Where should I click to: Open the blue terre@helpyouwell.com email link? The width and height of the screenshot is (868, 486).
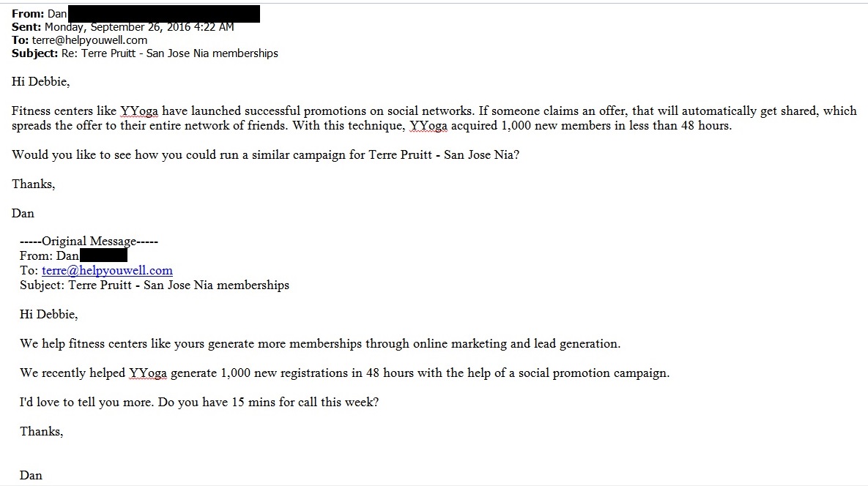point(107,271)
